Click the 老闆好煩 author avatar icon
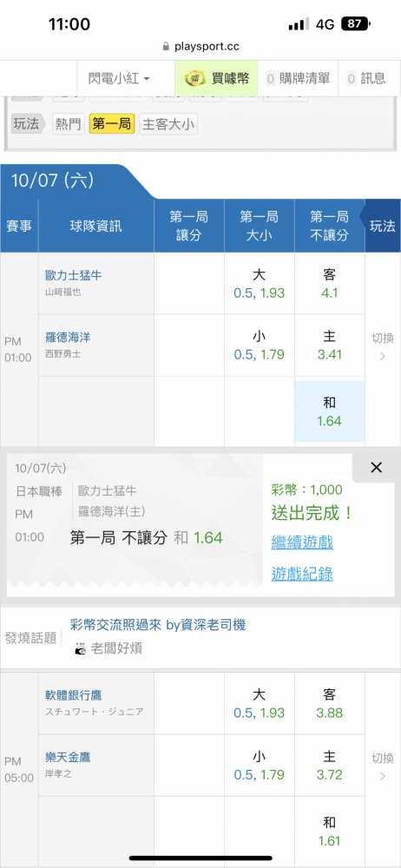Viewport: 401px width, 868px height. click(81, 648)
